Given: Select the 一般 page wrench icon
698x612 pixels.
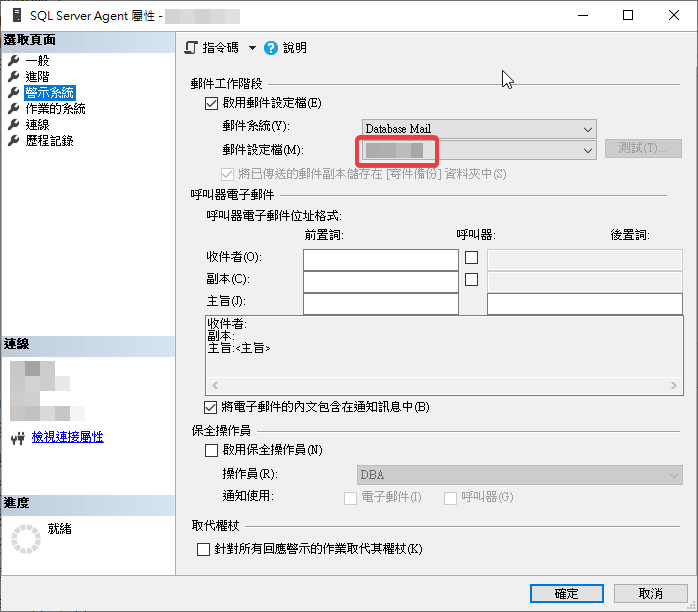Looking at the screenshot, I should pyautogui.click(x=14, y=61).
